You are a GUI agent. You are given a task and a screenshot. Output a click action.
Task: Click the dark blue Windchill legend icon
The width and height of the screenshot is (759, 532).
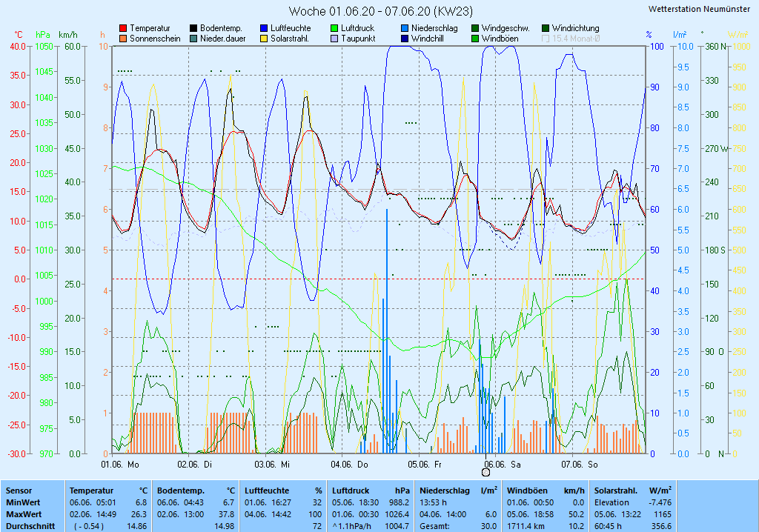405,39
